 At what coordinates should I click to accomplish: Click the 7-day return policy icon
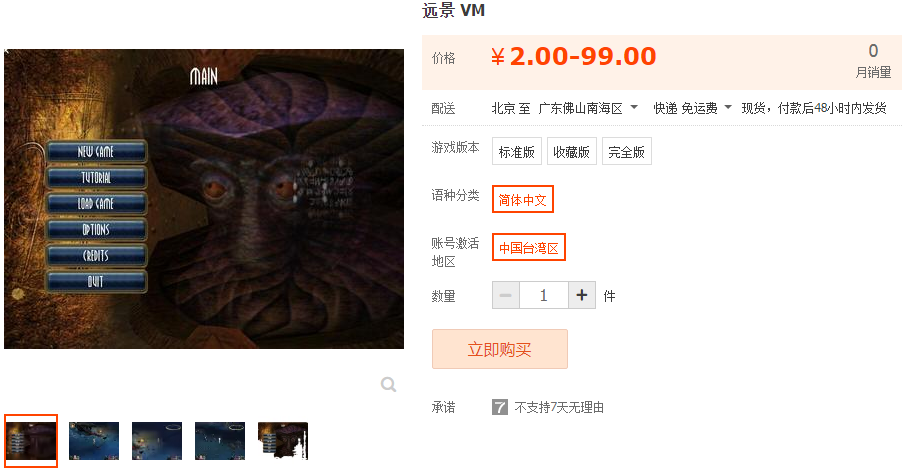coord(500,407)
